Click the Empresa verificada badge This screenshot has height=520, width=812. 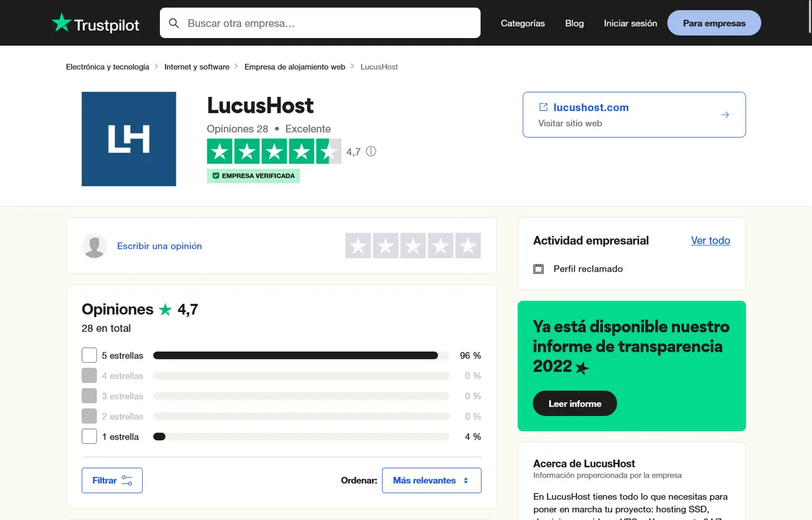253,176
